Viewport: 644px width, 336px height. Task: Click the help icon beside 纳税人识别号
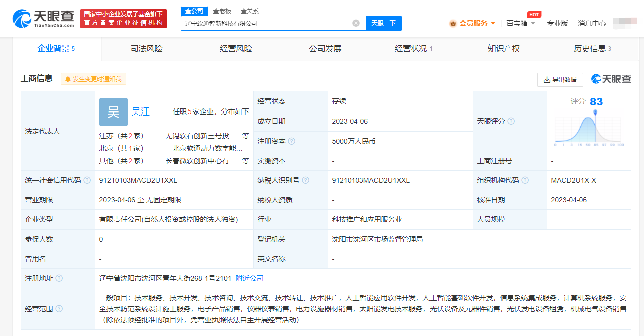click(x=305, y=180)
